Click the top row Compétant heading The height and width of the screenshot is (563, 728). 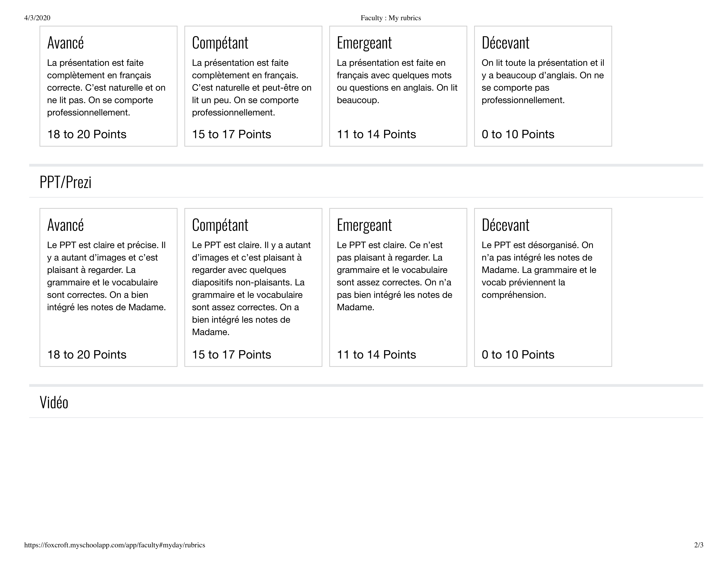(220, 43)
